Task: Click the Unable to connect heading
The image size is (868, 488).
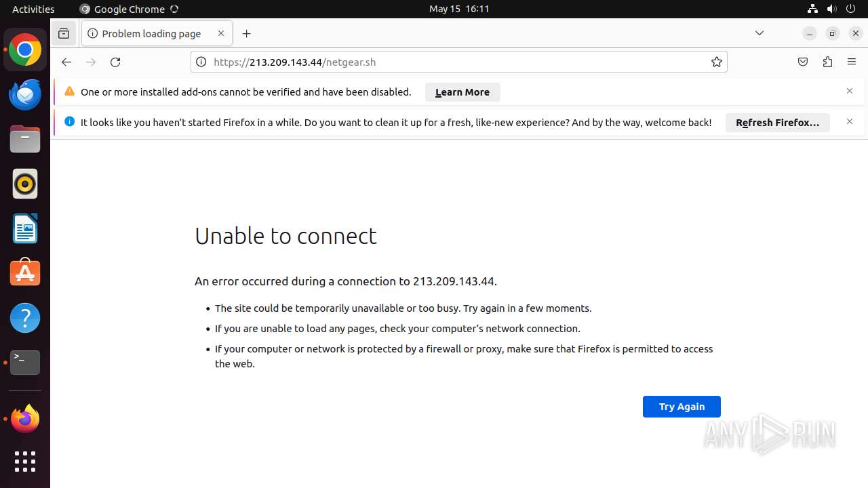Action: (285, 236)
